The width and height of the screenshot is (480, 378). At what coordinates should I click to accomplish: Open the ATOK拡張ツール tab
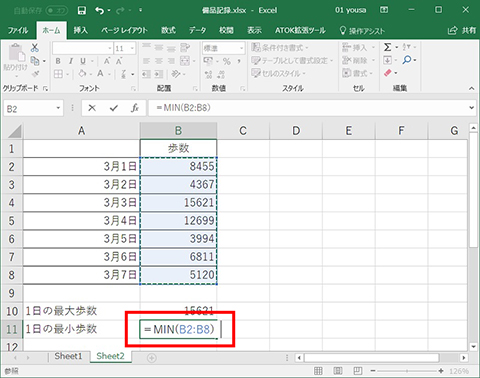click(300, 31)
